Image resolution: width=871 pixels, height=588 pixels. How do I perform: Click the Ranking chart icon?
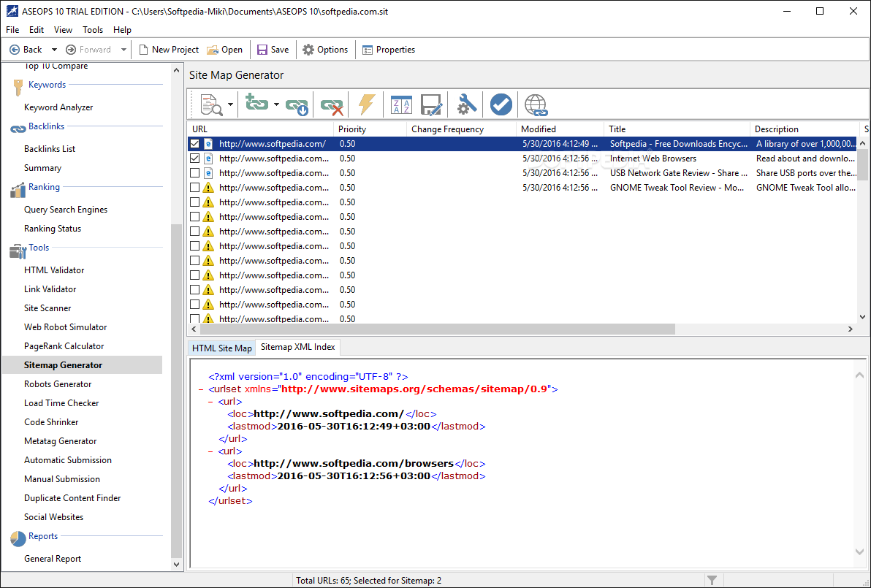[18, 190]
